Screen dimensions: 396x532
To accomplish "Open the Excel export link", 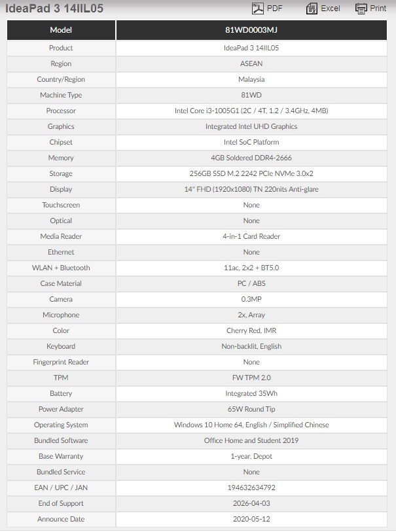I will coord(331,9).
